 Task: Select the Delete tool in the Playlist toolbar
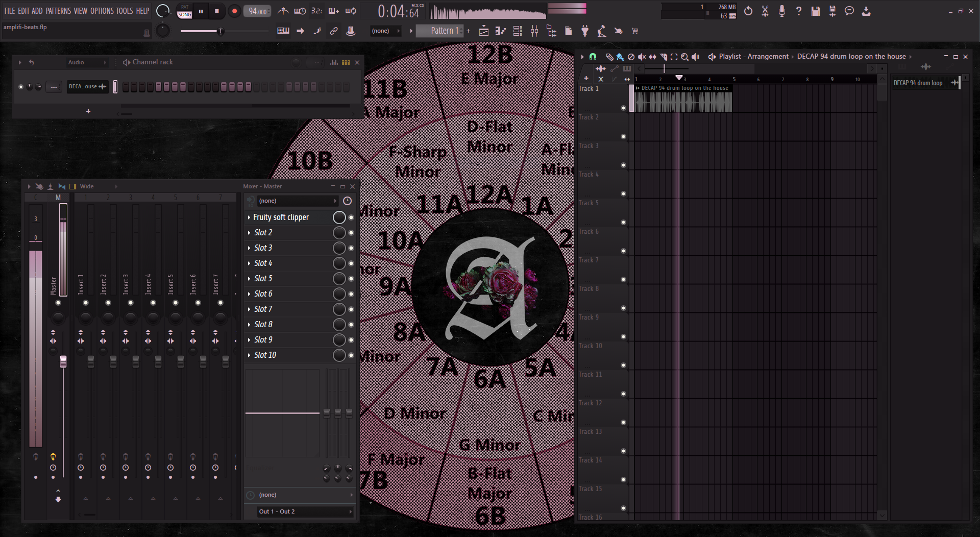click(x=631, y=57)
